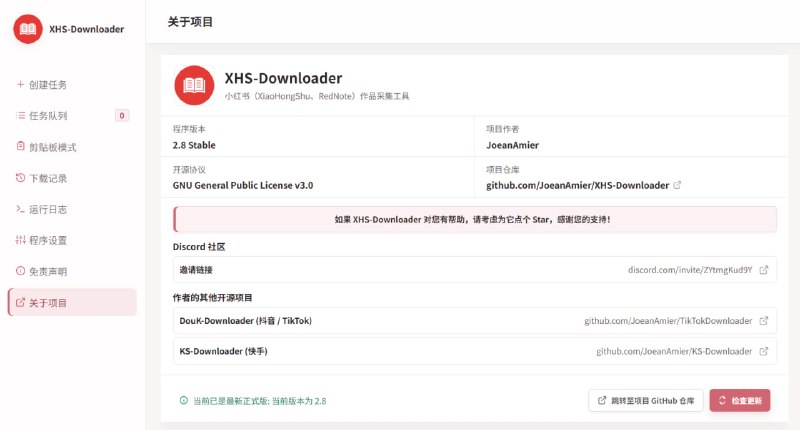Screen dimensions: 800x430
Task: Click the 跳转至项目 GitHub 仓库 button
Action: coord(646,400)
